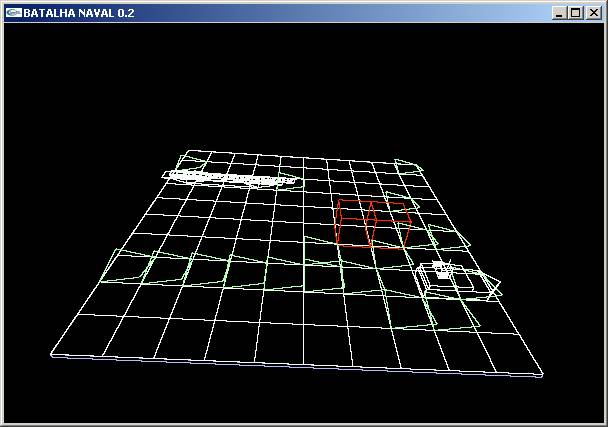Click the long white ship on the grid
608x427 pixels.
[x=228, y=178]
